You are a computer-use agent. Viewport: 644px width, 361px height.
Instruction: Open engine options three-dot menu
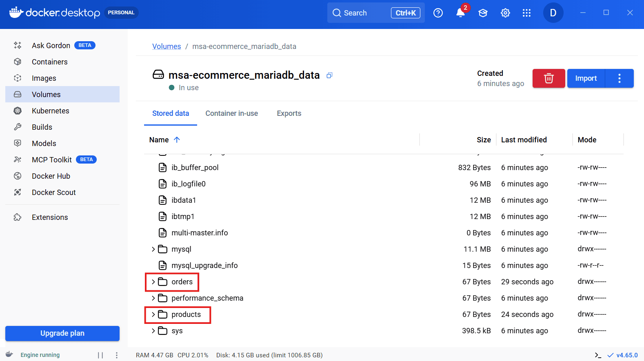(117, 355)
